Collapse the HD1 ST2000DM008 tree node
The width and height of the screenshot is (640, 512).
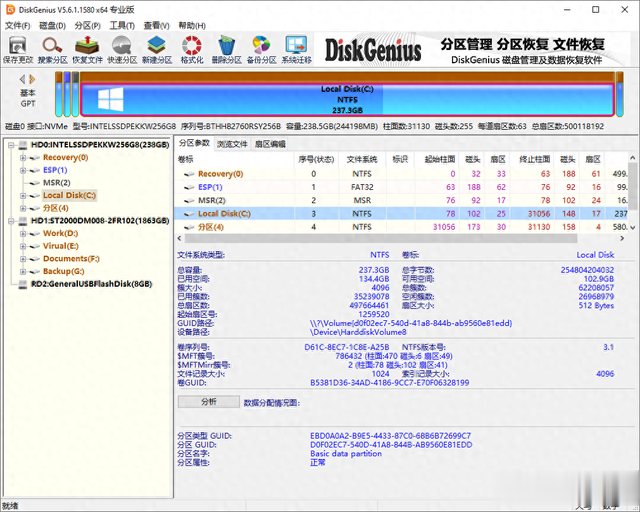point(11,221)
